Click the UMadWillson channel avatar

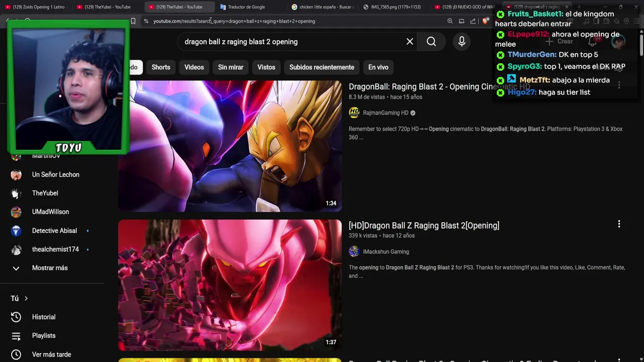click(16, 212)
